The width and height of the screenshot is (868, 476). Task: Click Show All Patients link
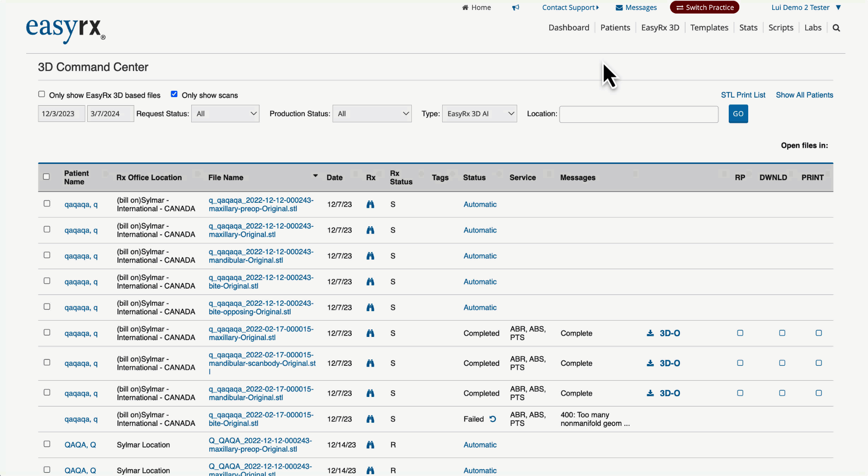point(804,95)
